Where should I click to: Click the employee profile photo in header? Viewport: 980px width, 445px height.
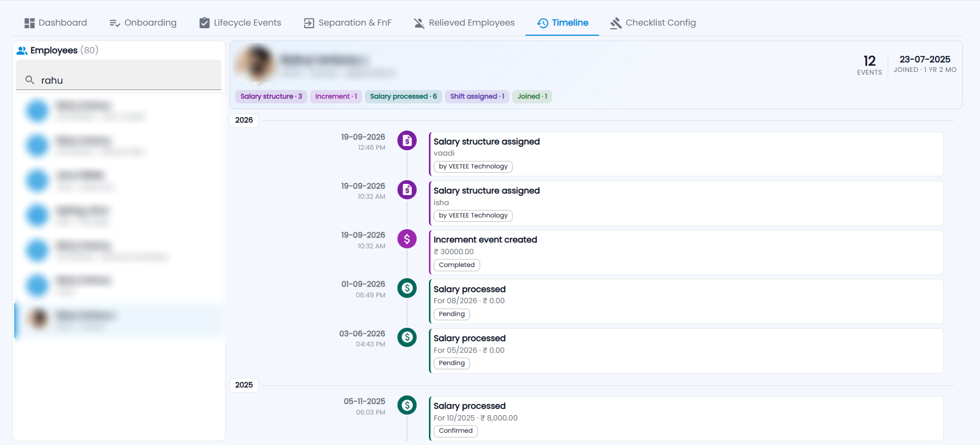click(256, 64)
